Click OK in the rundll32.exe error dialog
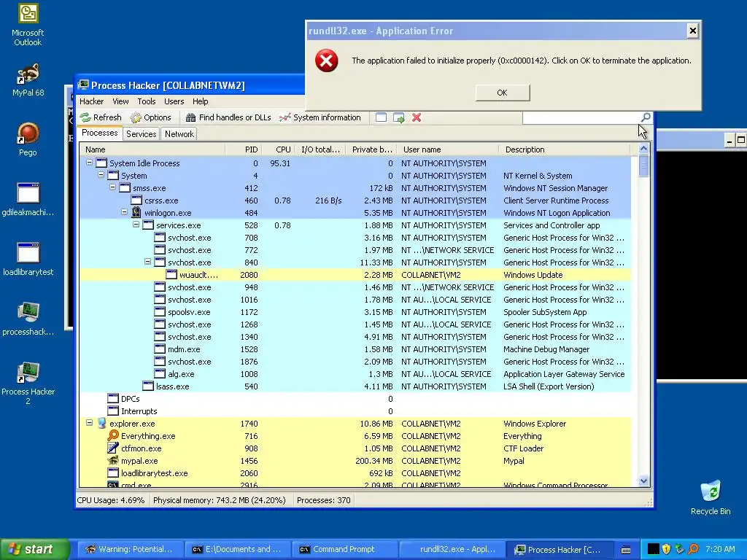Viewport: 747px width, 560px height. 502,93
